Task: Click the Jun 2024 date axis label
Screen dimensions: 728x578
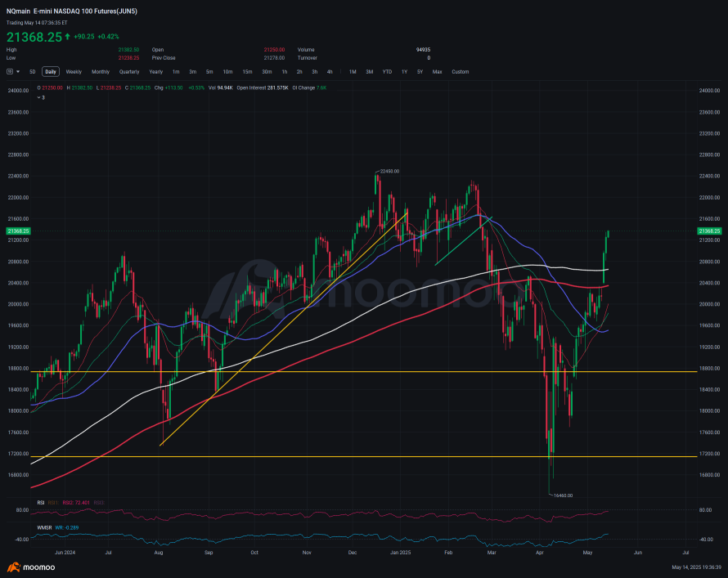Action: click(x=65, y=553)
